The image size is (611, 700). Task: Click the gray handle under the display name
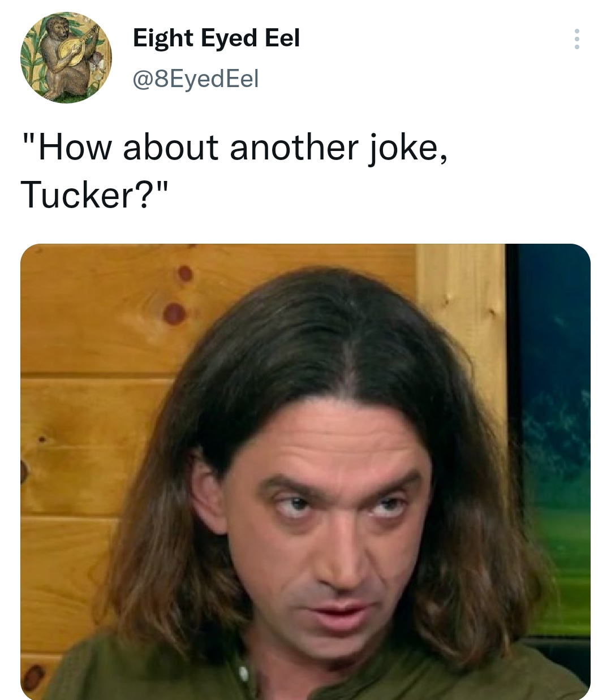coord(195,79)
